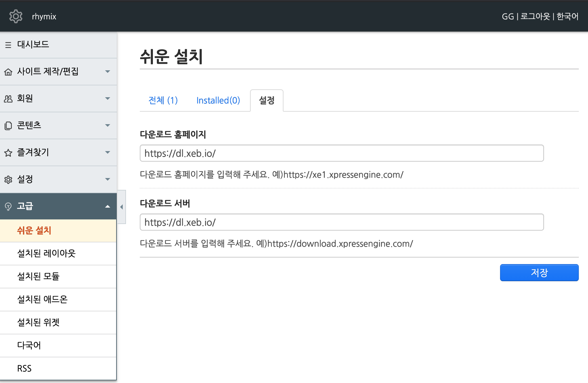Click the home icon next to 사이트 제작/편집
The image size is (588, 383).
(x=9, y=72)
